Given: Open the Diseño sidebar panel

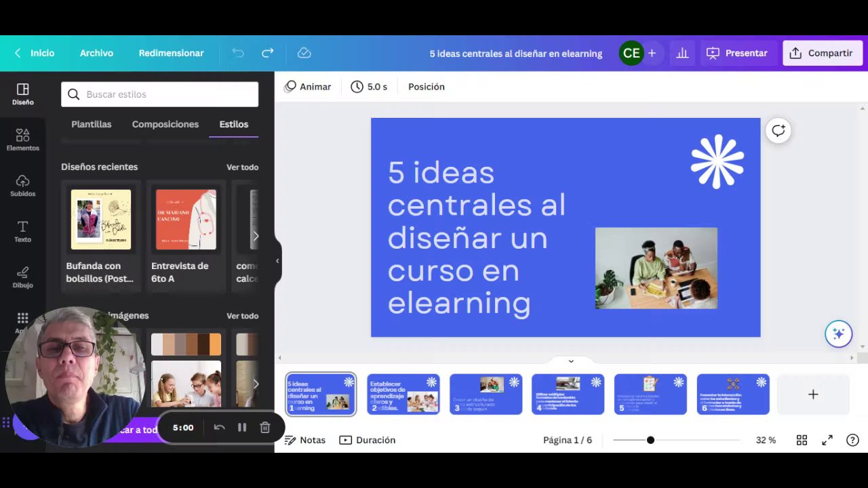Looking at the screenshot, I should tap(22, 94).
